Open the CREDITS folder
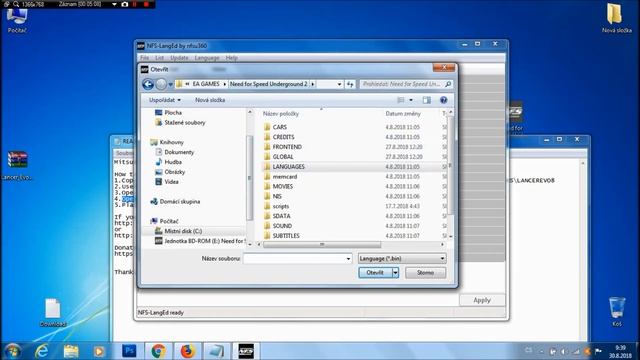Screen dimensions: 640x360 [x=283, y=137]
